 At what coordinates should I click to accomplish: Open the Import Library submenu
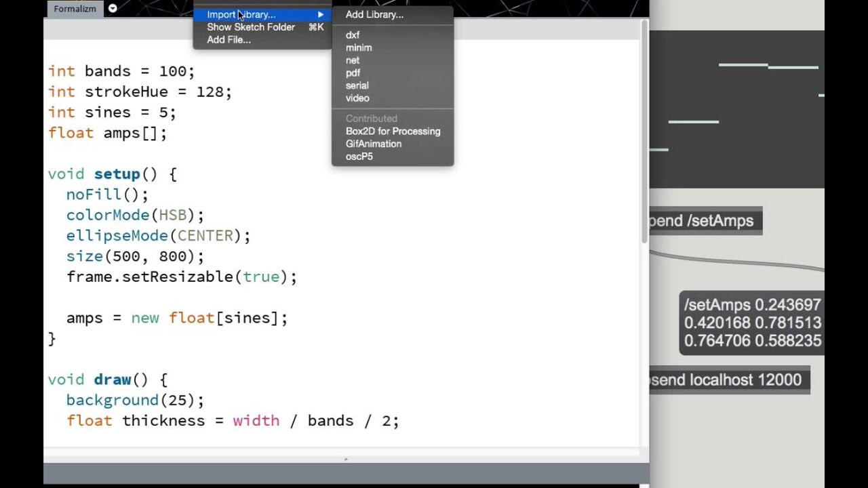point(262,14)
